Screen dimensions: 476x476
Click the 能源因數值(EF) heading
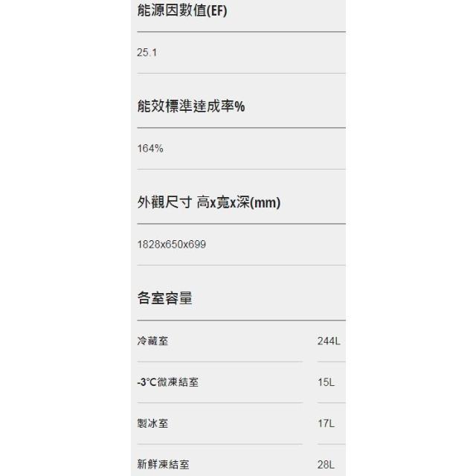tap(183, 11)
